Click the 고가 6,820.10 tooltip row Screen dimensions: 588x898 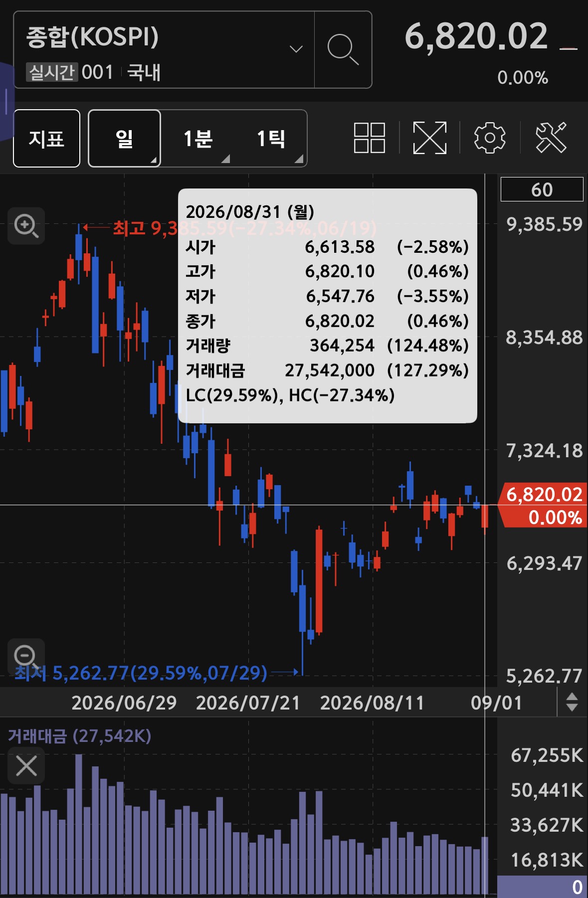click(x=327, y=271)
